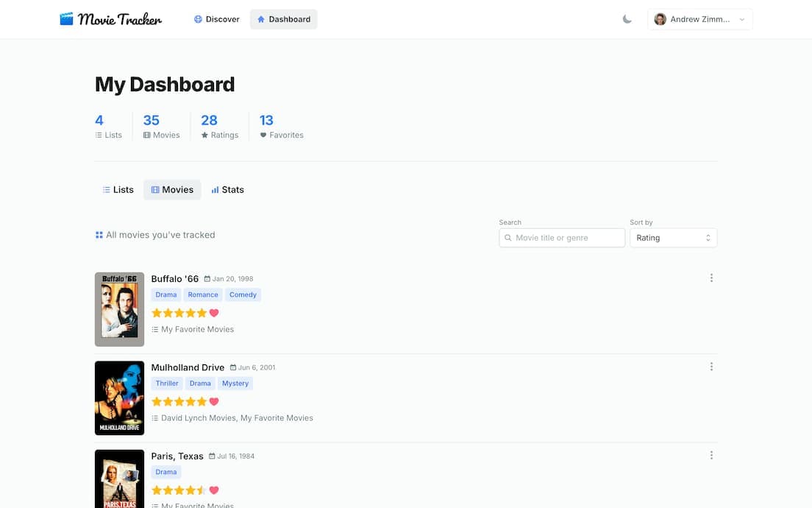Open the Buffalo '66 poster thumbnail

(x=120, y=309)
